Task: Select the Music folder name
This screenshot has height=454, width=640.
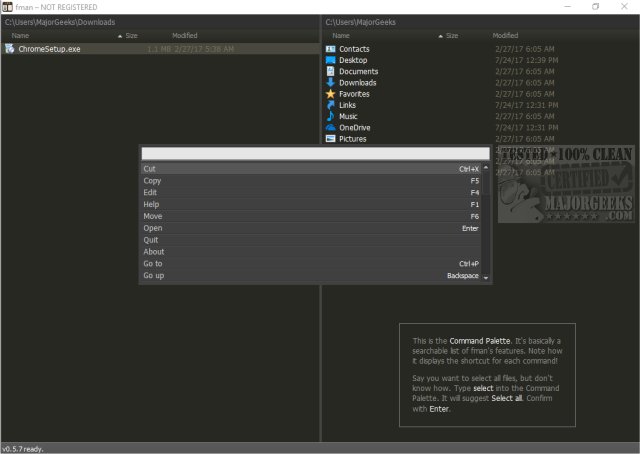Action: click(x=348, y=116)
